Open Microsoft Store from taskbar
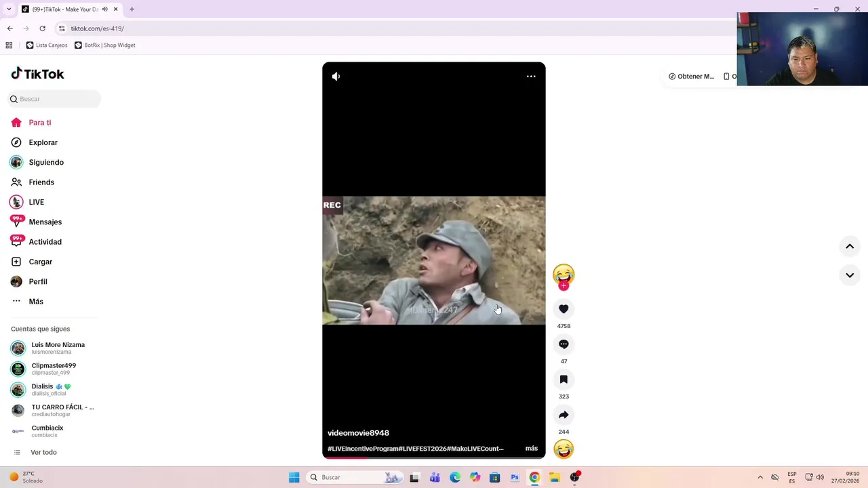868x488 pixels. coord(494,477)
